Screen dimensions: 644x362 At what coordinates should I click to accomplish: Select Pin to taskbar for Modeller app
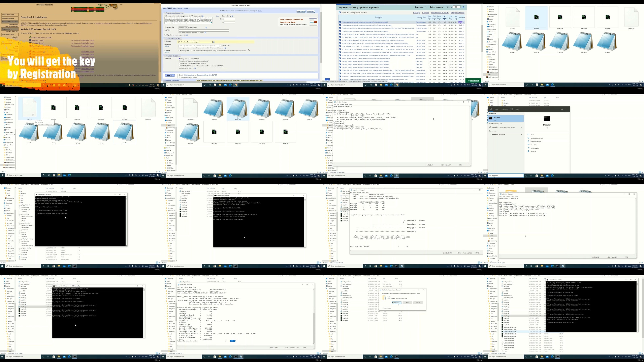[535, 148]
